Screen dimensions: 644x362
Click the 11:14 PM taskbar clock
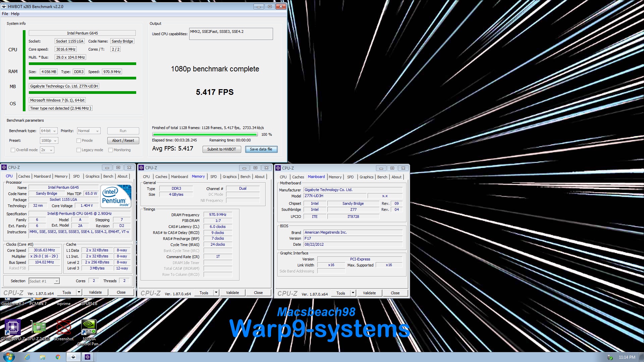627,357
